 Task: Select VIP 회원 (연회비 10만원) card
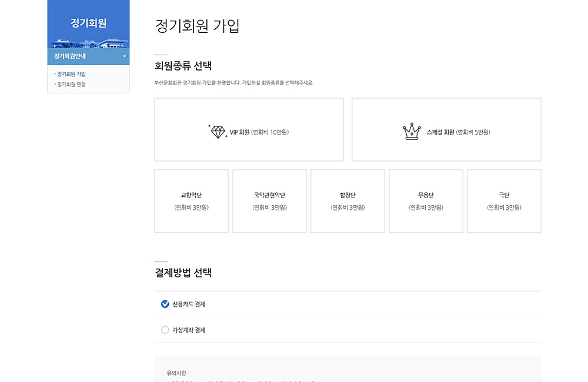point(249,130)
